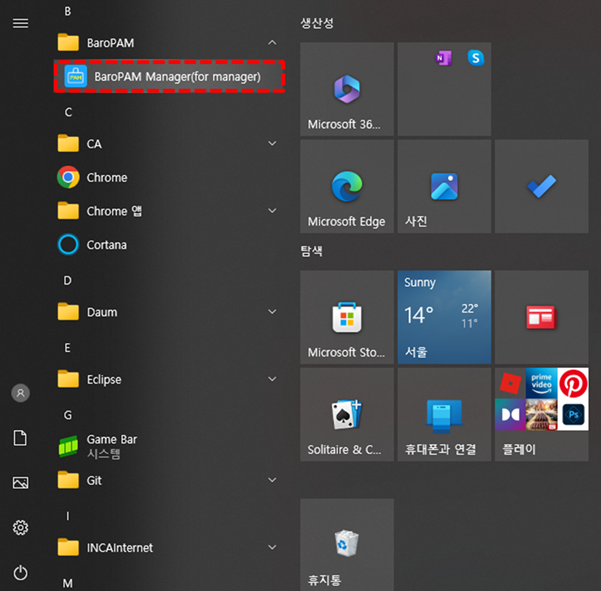Click the letter I section header
601x591 pixels.
[68, 516]
